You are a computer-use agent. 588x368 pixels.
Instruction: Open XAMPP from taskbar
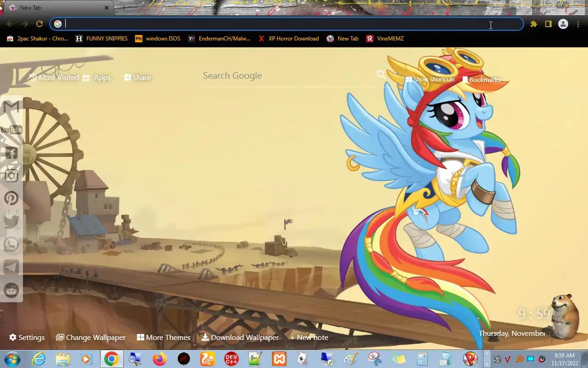(x=279, y=359)
